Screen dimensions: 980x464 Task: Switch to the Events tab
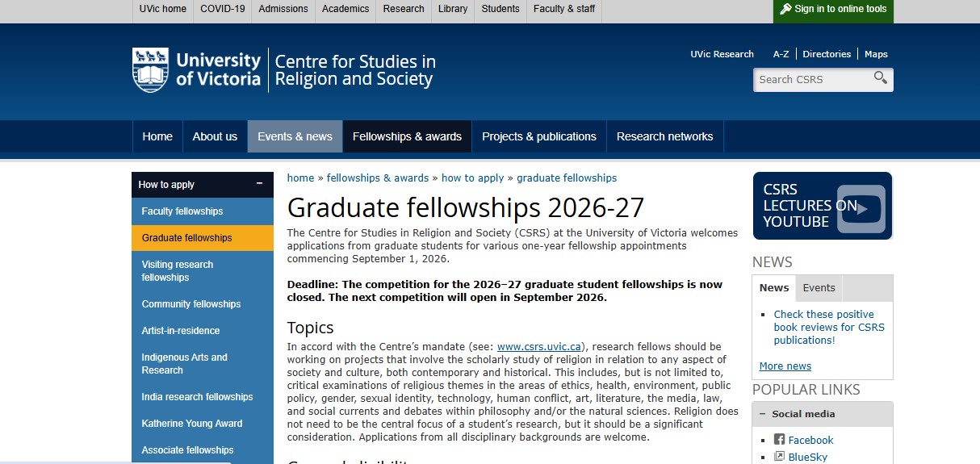819,288
